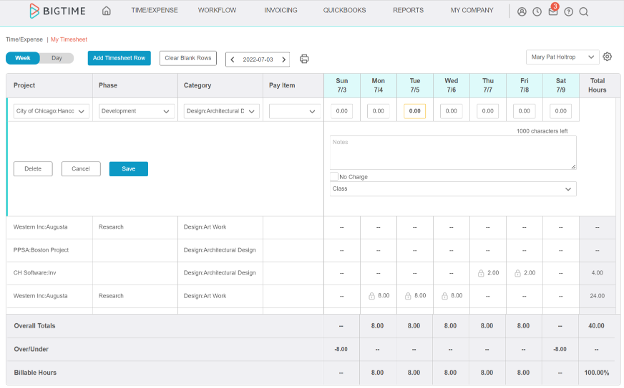Click the Sun 7/3 hours field
This screenshot has height=388, width=624.
341,111
